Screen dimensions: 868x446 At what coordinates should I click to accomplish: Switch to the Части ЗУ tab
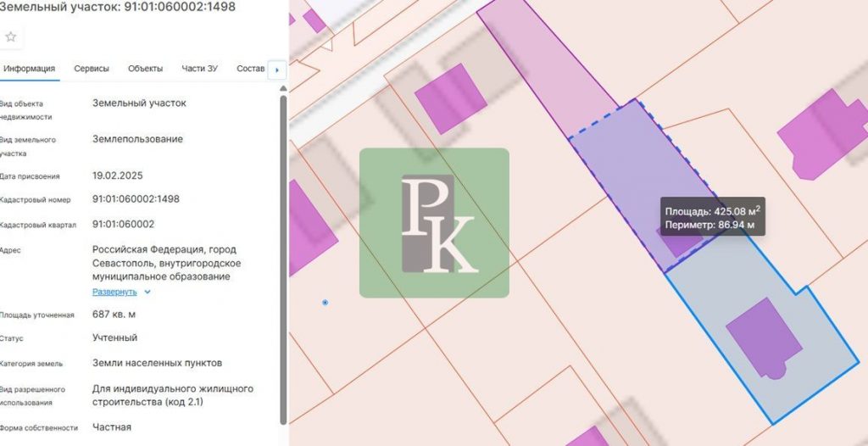click(199, 69)
